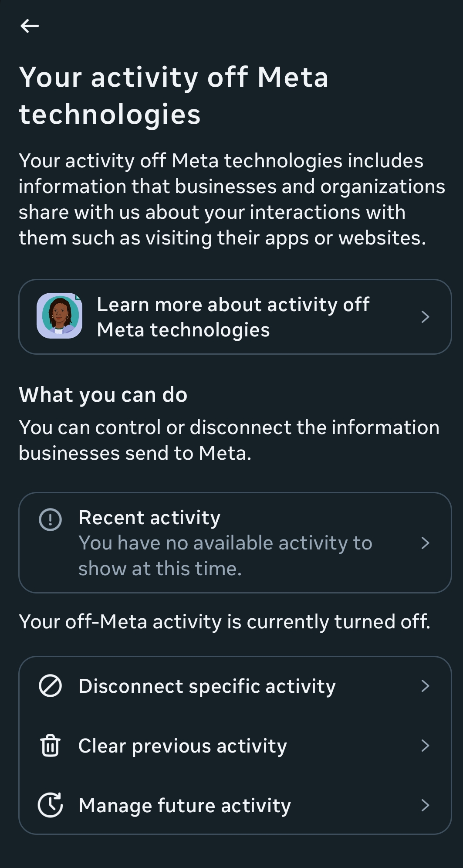Choose Clear previous activity
The height and width of the screenshot is (868, 463).
click(x=182, y=746)
